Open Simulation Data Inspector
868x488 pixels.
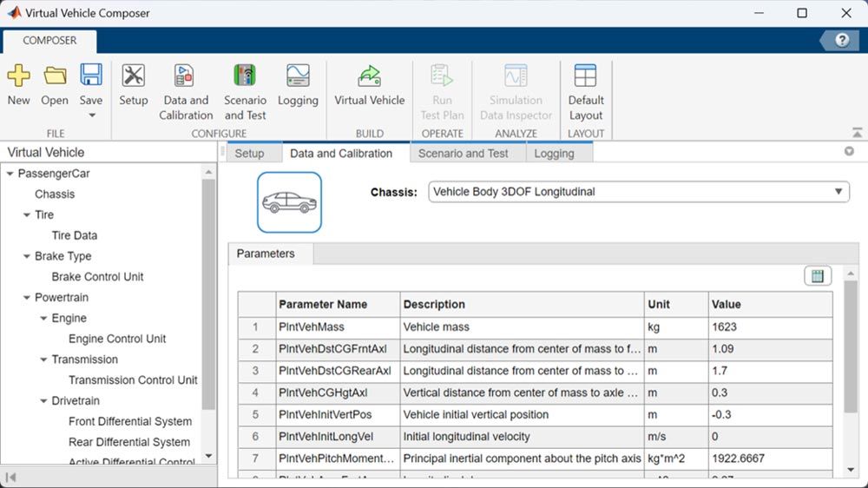tap(516, 92)
